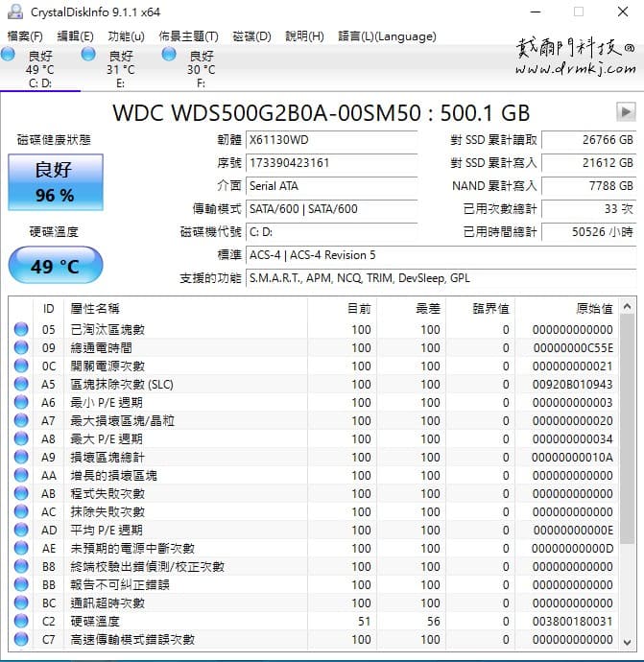The height and width of the screenshot is (662, 644).
Task: Open the 佈景主題(T) menu
Action: (x=188, y=36)
